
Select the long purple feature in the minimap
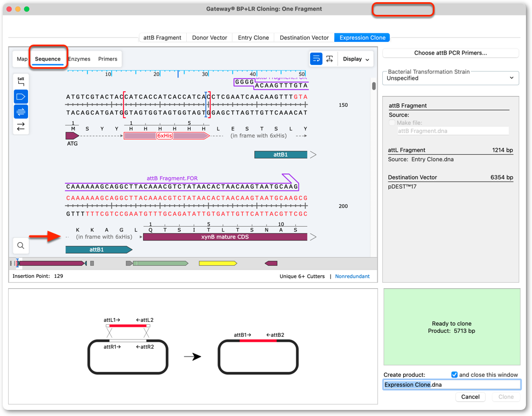pyautogui.click(x=51, y=264)
